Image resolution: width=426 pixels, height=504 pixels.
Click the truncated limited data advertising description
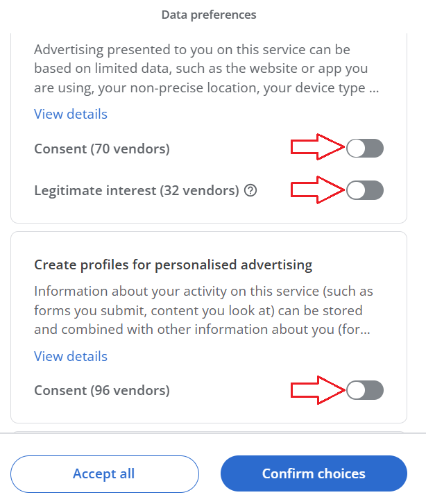pos(207,69)
